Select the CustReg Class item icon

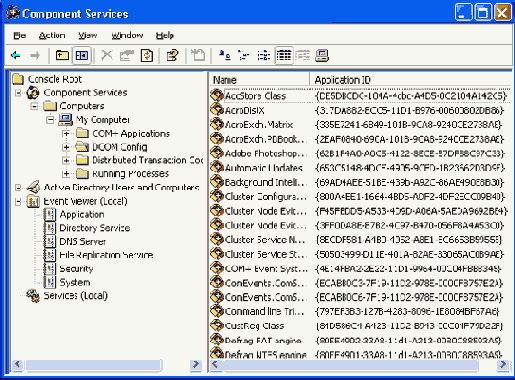217,325
